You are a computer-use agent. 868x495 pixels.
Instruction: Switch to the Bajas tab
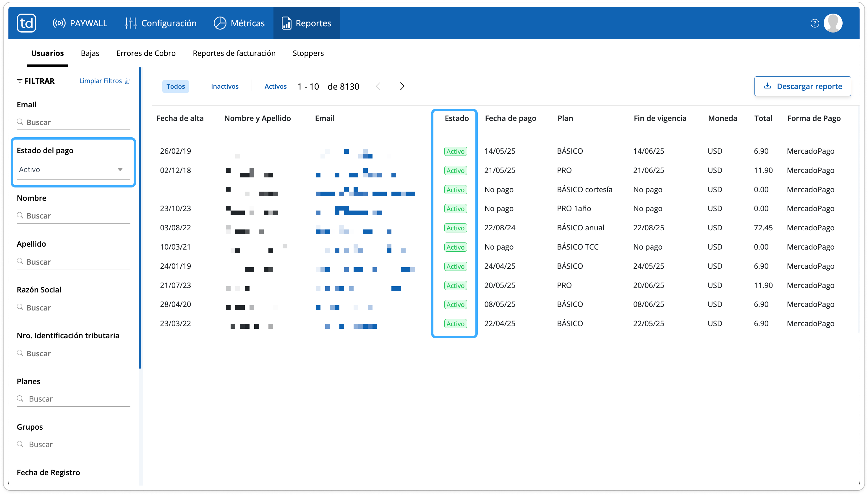point(90,53)
